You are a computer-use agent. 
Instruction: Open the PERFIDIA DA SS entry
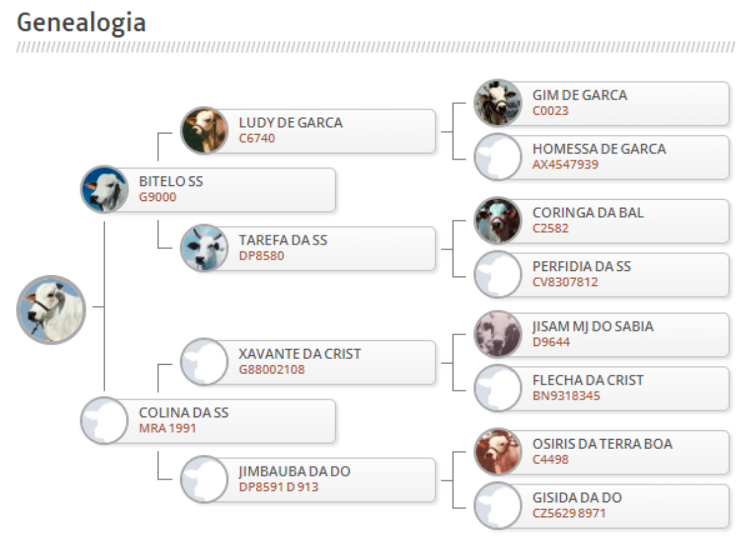(x=602, y=274)
